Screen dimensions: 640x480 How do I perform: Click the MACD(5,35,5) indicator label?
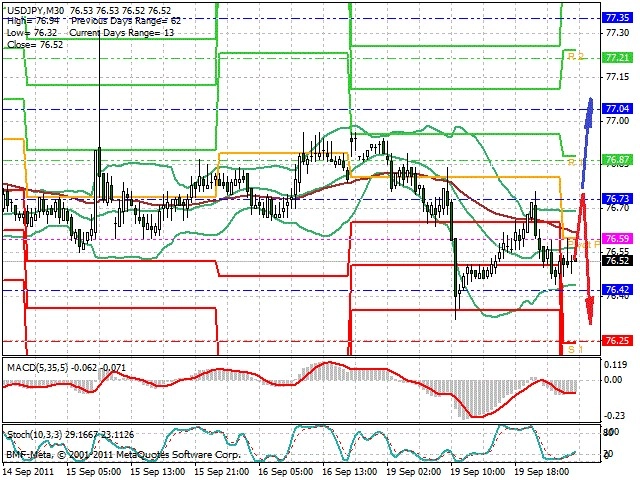pos(38,368)
